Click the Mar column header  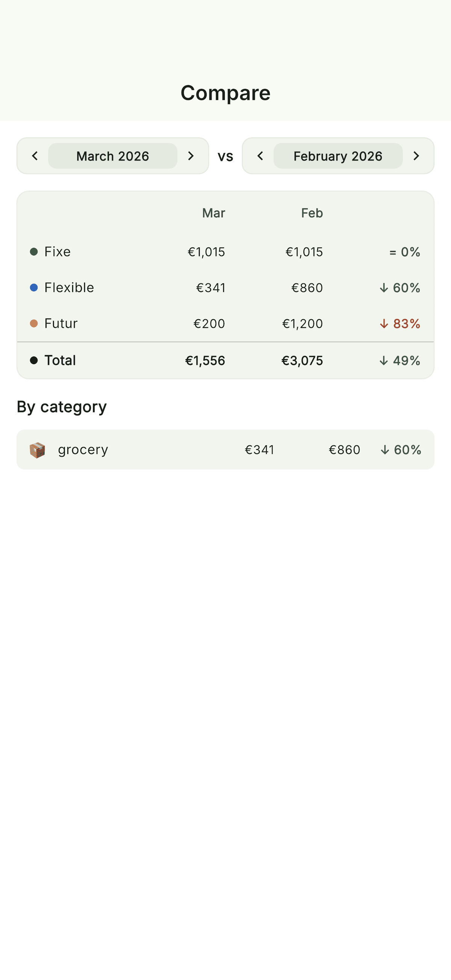213,213
